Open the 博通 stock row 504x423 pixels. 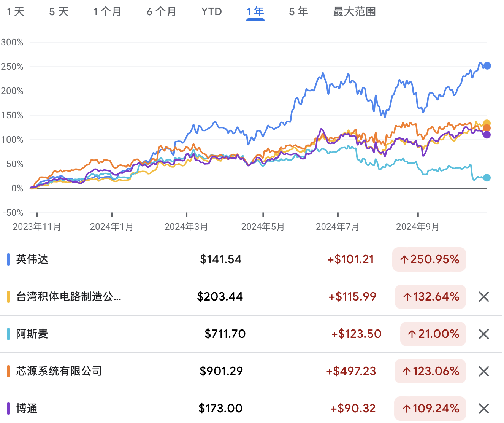tap(251, 409)
